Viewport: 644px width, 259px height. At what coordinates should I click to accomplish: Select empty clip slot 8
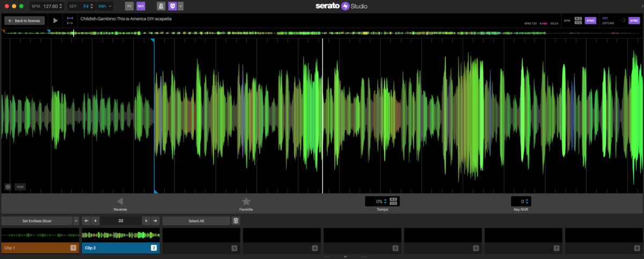[604, 240]
